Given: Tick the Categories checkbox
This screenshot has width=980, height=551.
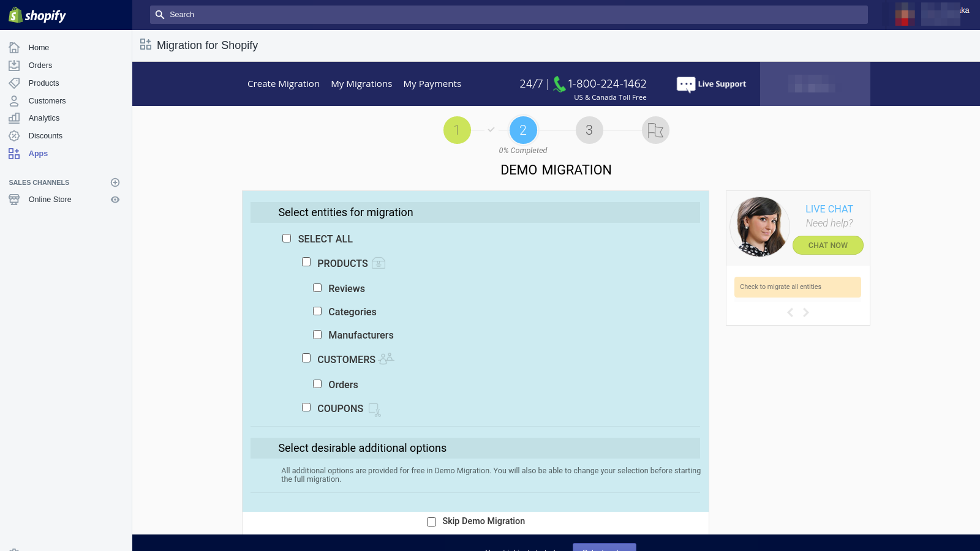Looking at the screenshot, I should tap(317, 311).
